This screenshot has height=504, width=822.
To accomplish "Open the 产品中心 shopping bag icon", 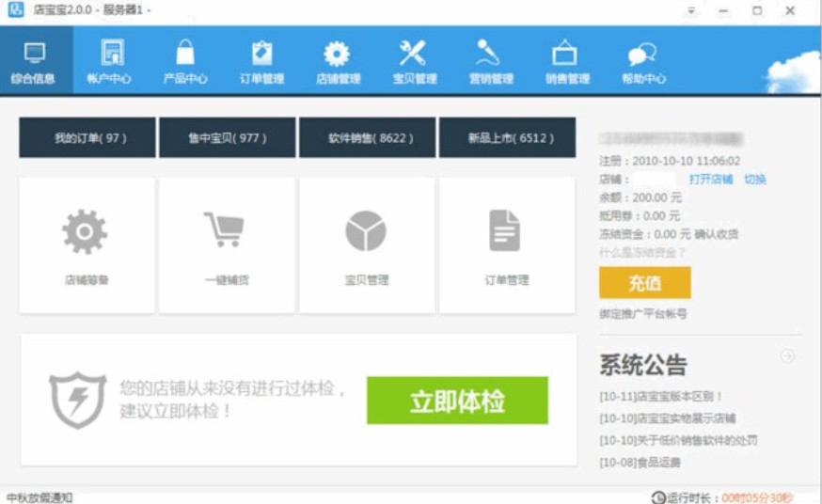I will pyautogui.click(x=185, y=53).
